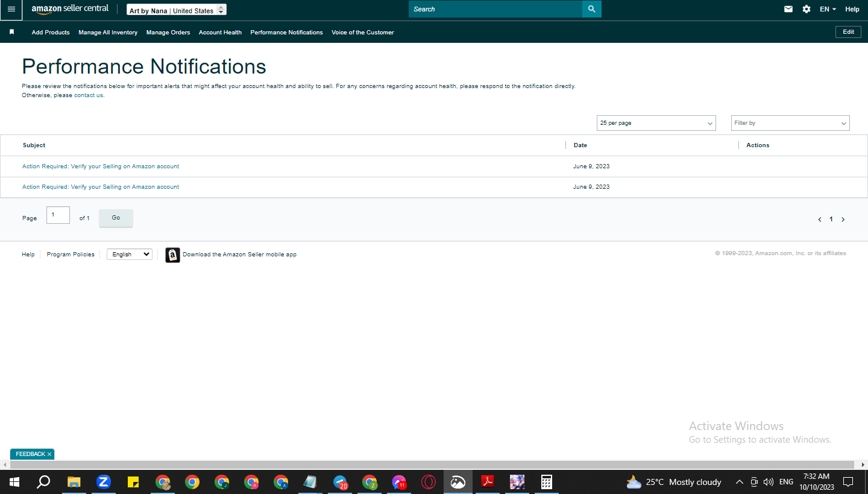Open Chrome with A profile badge
868x494 pixels.
pos(281,482)
